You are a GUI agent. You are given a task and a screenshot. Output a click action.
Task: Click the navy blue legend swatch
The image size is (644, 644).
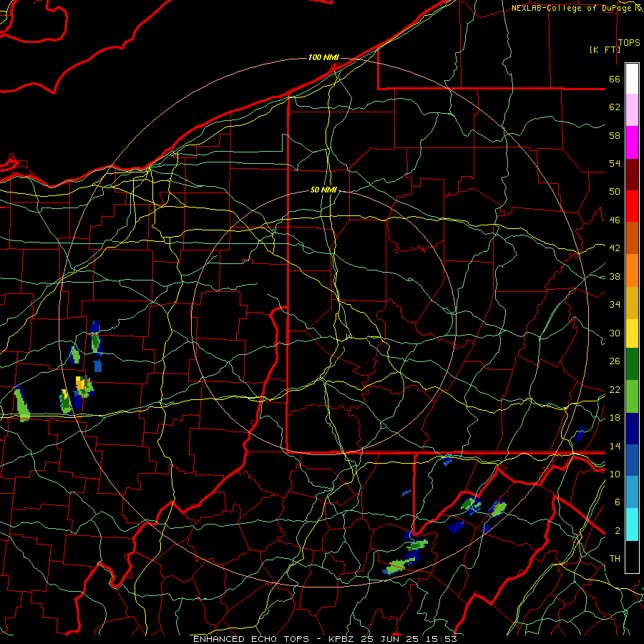coord(632,429)
